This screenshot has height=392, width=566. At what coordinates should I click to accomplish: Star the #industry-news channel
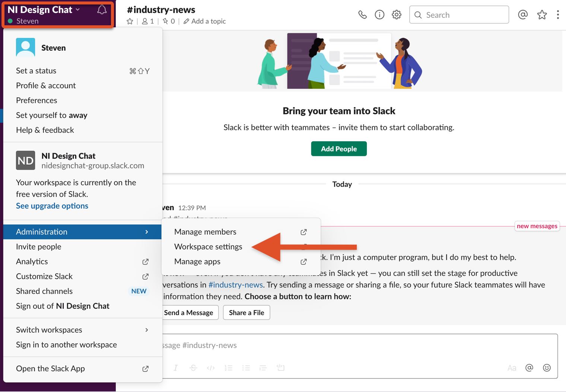point(130,22)
